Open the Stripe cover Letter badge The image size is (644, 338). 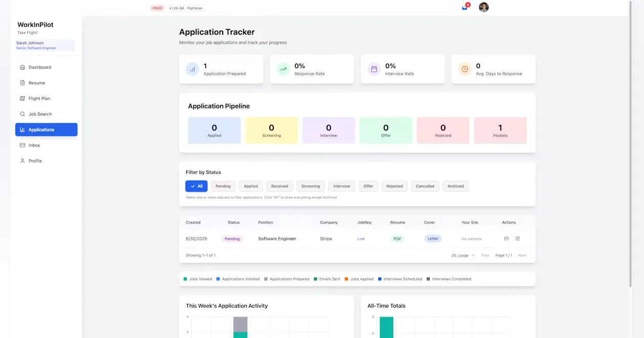pos(433,239)
